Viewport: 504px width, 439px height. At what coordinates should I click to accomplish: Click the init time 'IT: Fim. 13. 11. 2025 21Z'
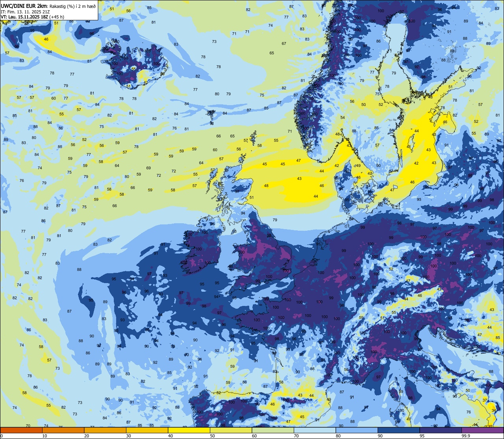click(25, 11)
